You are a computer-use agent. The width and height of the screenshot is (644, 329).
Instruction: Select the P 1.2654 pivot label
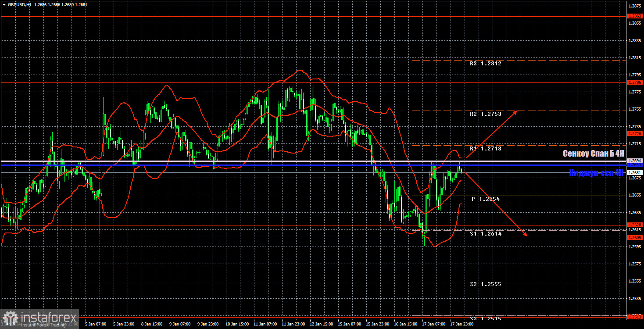pos(486,199)
